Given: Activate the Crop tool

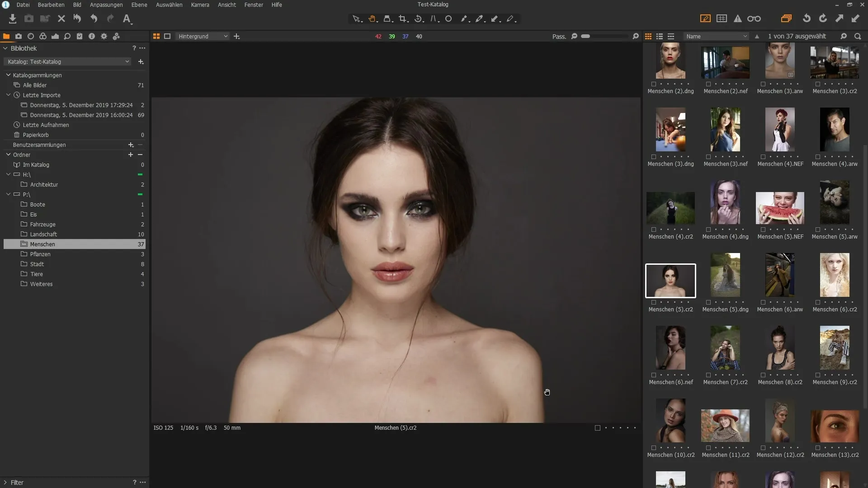Looking at the screenshot, I should tap(403, 19).
